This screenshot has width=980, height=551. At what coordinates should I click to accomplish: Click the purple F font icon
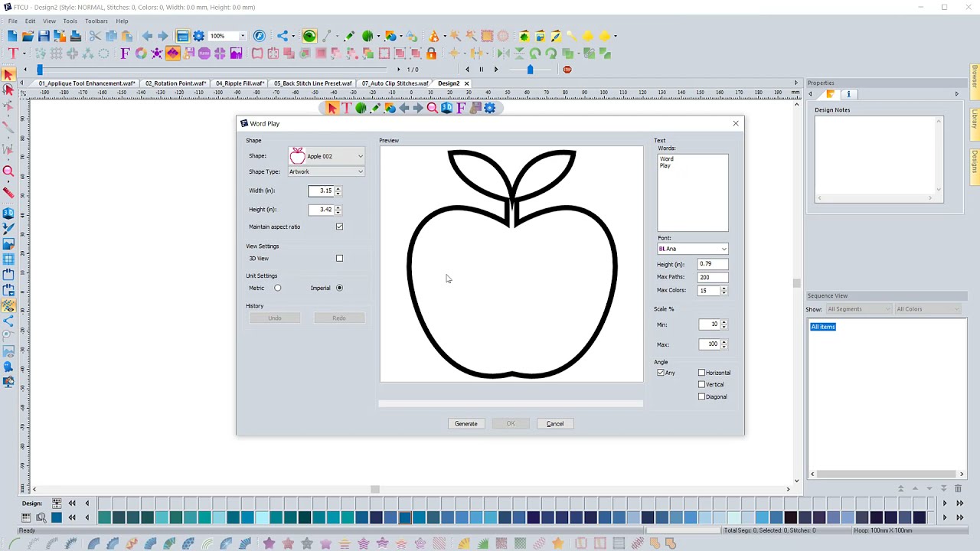pos(125,53)
